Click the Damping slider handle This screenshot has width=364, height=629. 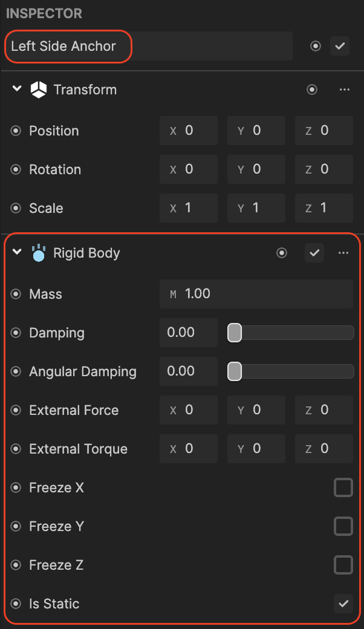[235, 333]
